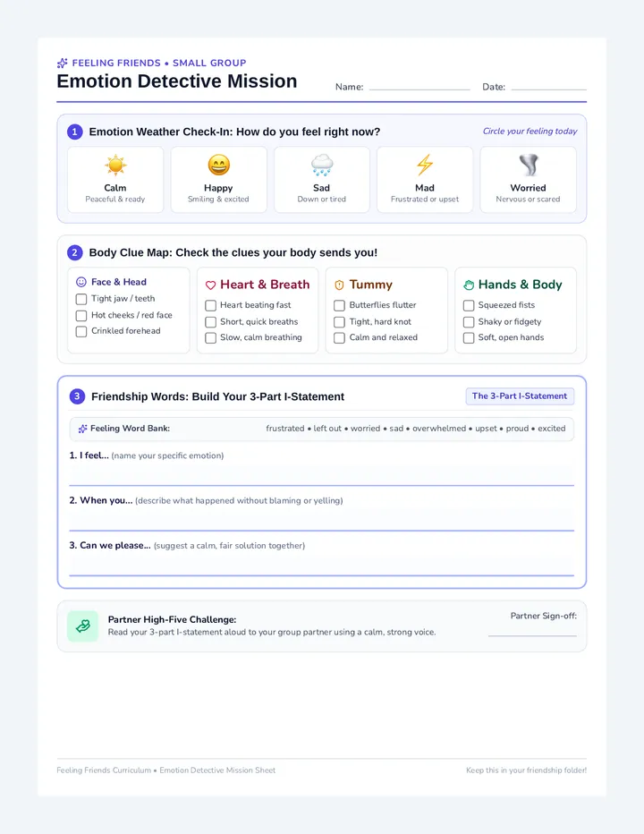Image resolution: width=644 pixels, height=834 pixels.
Task: Click the sparkle icon next to Feeling Friends
Action: click(x=63, y=64)
